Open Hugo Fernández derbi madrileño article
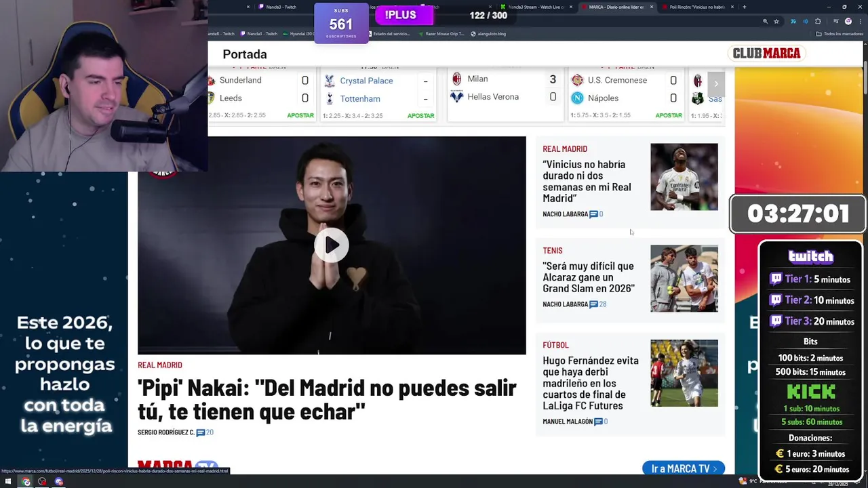The width and height of the screenshot is (868, 488). pos(591,383)
